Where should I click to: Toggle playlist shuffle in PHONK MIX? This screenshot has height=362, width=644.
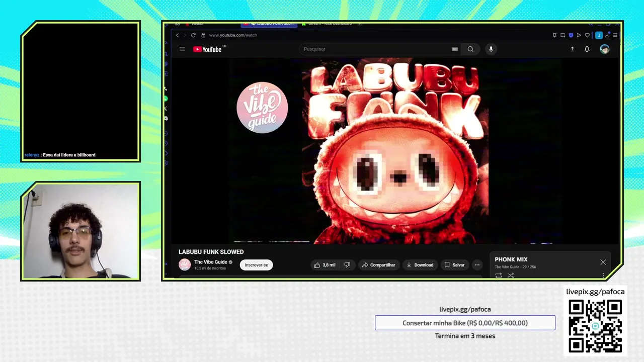(x=511, y=276)
